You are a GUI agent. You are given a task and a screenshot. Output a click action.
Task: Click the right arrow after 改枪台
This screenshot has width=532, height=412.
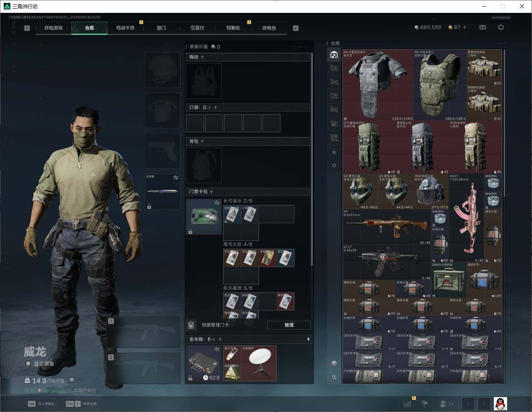pos(296,28)
